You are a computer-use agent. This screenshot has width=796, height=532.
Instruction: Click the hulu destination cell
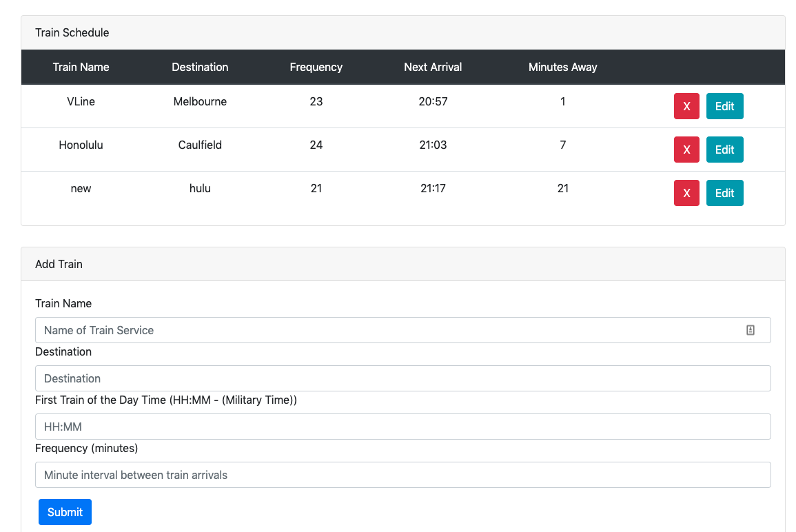pos(200,188)
